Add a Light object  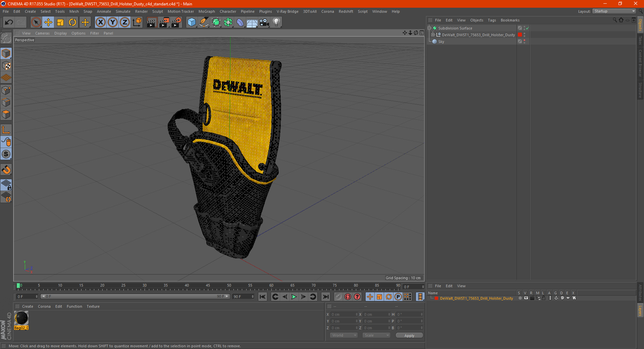click(x=276, y=22)
